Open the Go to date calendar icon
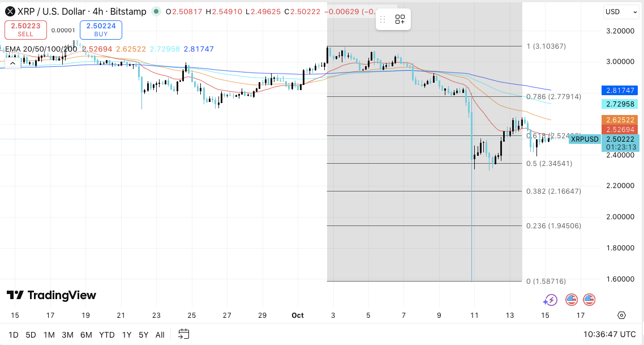This screenshot has height=345, width=644. point(183,334)
